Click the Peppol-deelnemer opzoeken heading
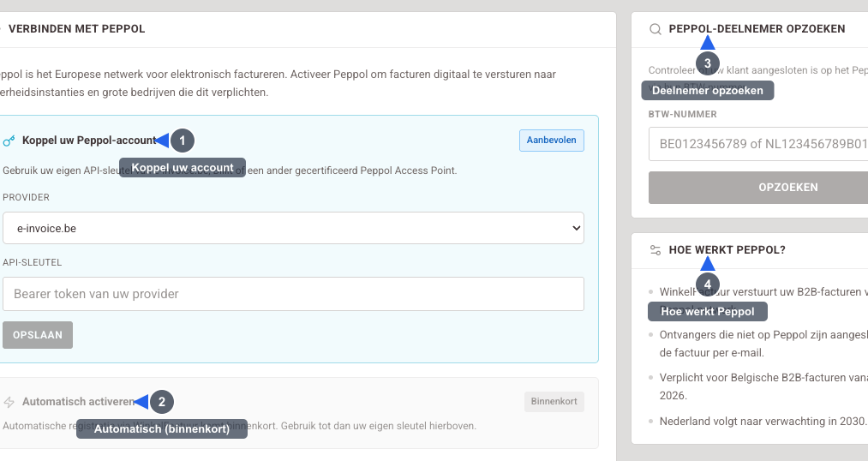The height and width of the screenshot is (461, 868). tap(757, 29)
